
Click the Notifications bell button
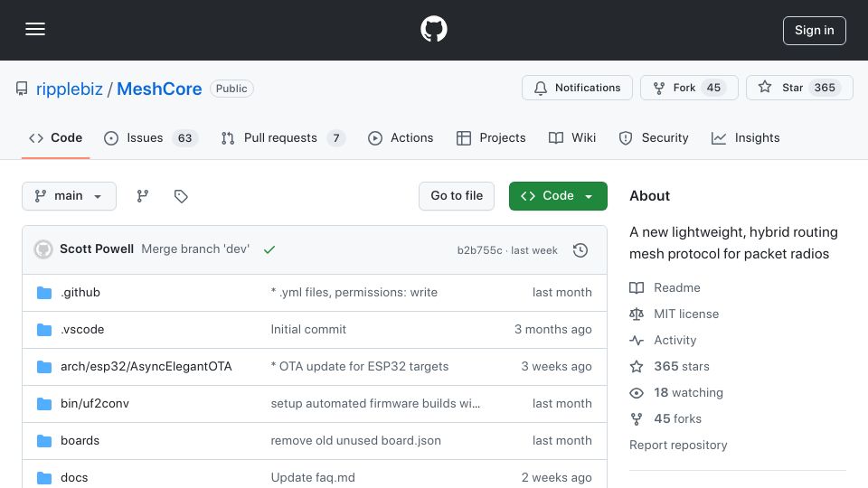coord(577,88)
